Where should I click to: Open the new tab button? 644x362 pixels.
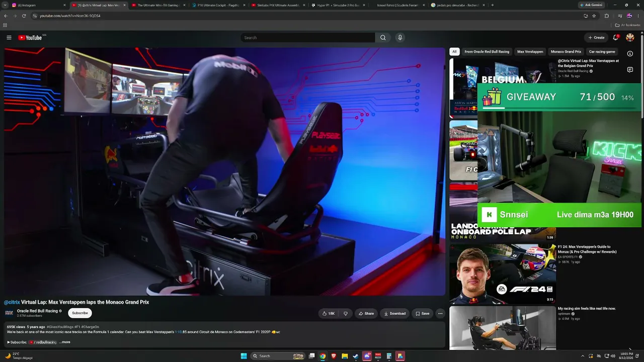tap(492, 5)
